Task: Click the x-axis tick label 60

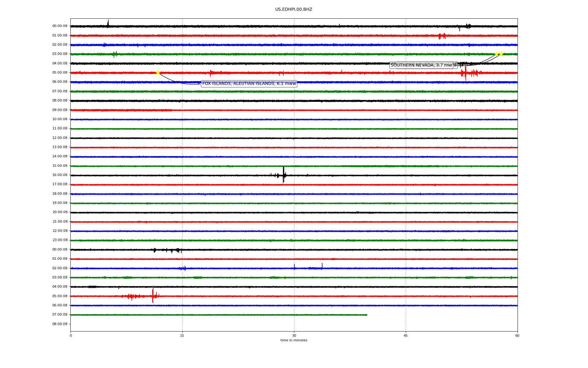Action: (x=517, y=335)
